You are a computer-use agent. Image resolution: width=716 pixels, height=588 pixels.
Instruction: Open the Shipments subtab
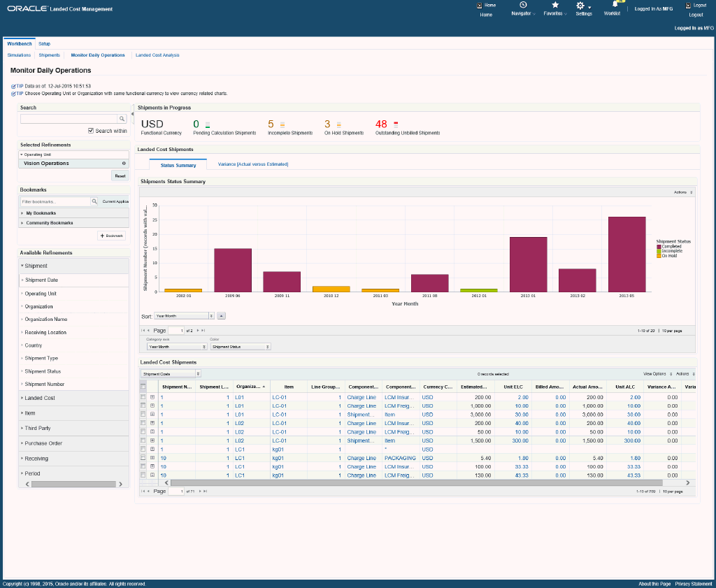click(50, 55)
